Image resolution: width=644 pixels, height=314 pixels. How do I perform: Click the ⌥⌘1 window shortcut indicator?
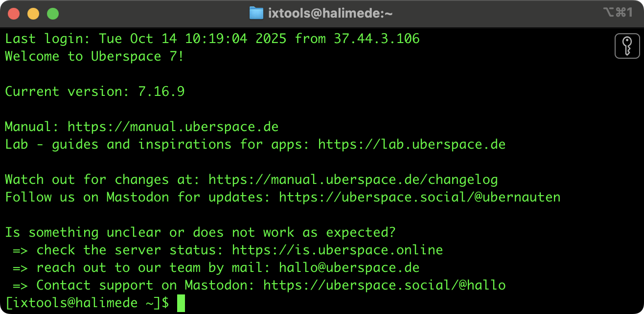click(x=618, y=13)
